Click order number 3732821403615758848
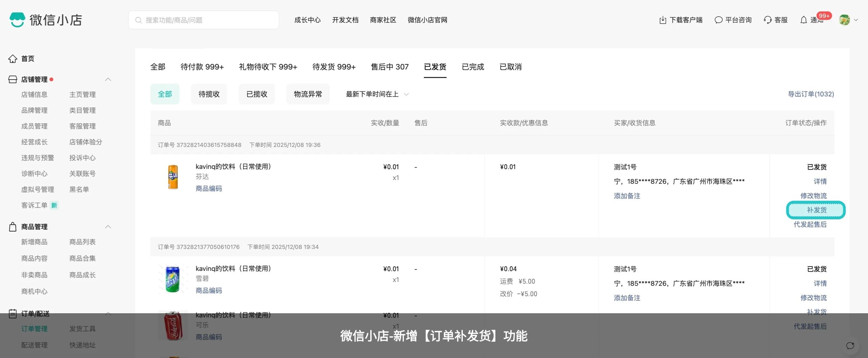This screenshot has height=358, width=868. pyautogui.click(x=209, y=145)
